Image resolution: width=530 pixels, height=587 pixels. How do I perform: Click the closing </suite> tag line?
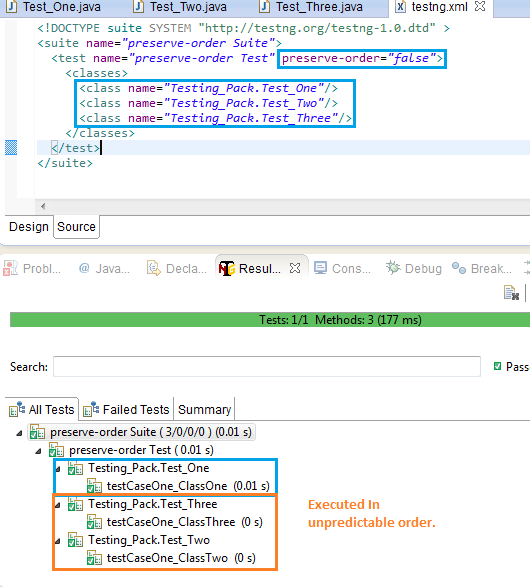click(65, 163)
